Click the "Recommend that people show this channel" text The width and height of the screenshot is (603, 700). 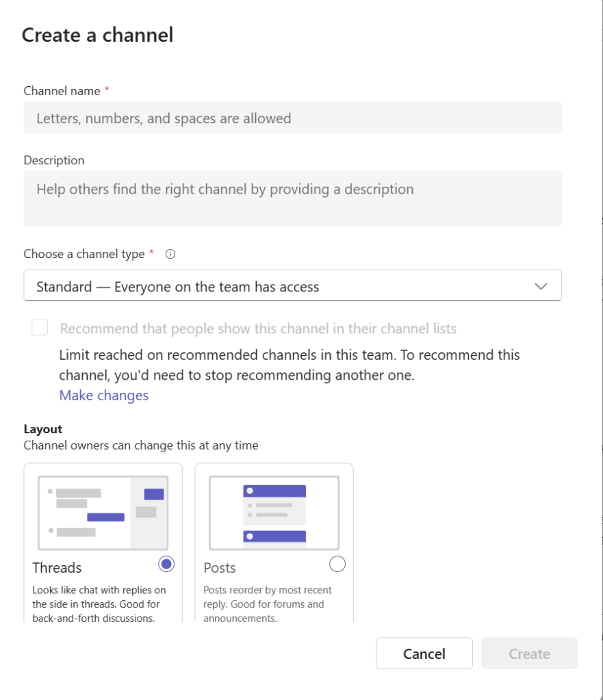click(x=258, y=328)
